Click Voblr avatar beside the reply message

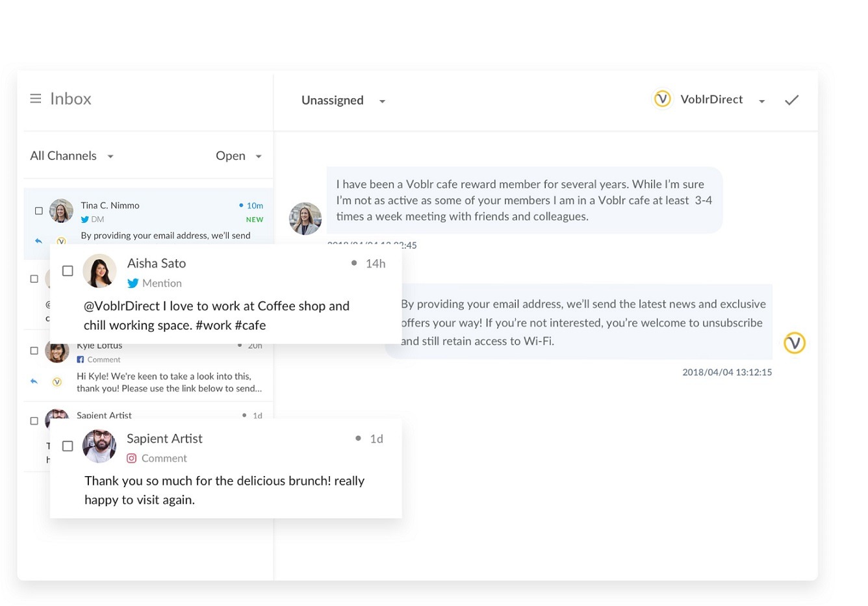[794, 343]
